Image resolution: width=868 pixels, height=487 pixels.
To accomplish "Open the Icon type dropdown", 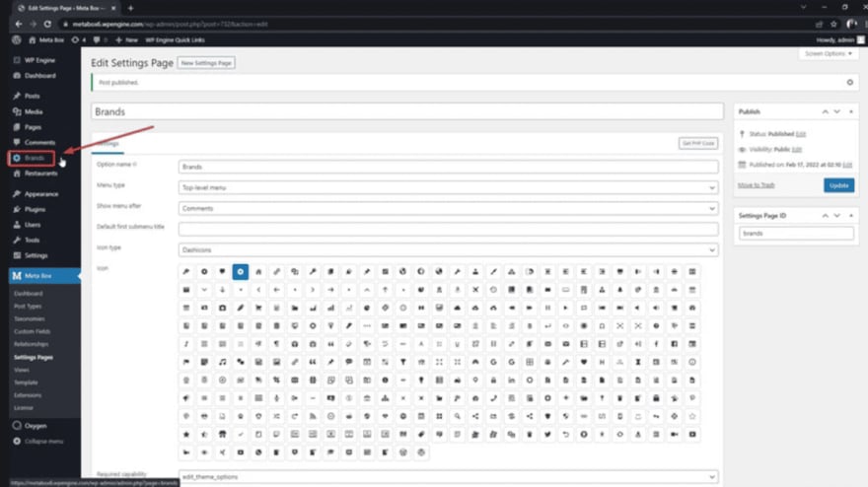I will [449, 250].
